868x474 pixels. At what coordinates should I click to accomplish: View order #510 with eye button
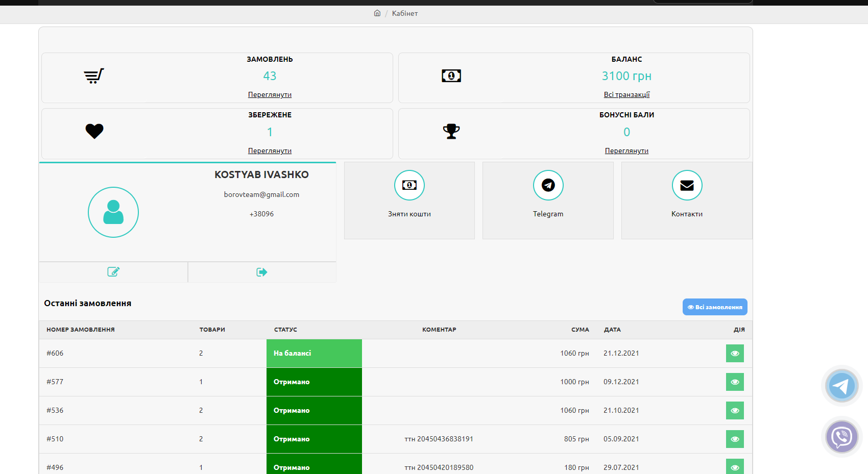(x=735, y=439)
